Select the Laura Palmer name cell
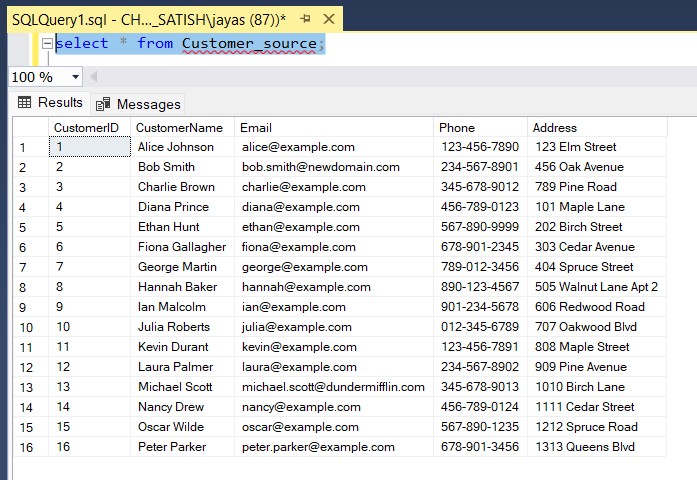The height and width of the screenshot is (480, 697). click(x=182, y=367)
